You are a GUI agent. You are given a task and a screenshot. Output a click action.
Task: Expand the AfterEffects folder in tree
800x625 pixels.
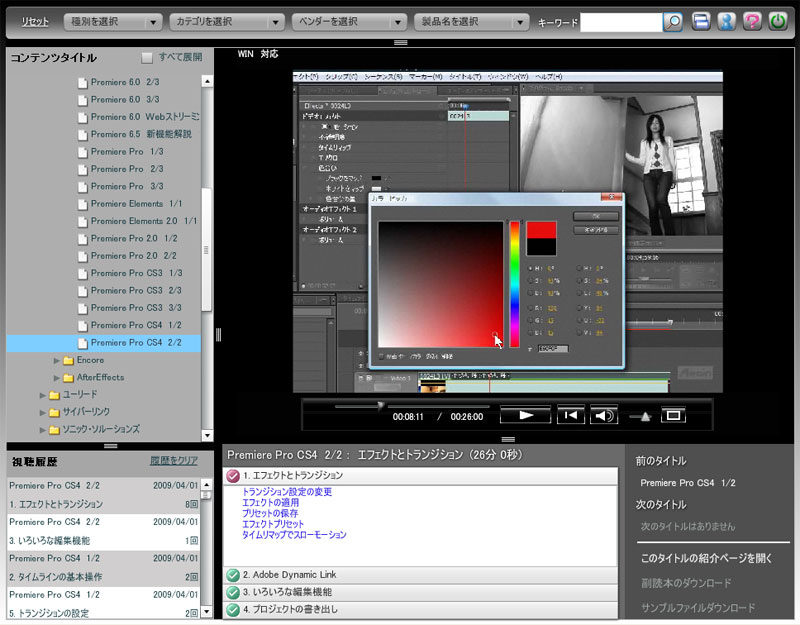pos(57,377)
